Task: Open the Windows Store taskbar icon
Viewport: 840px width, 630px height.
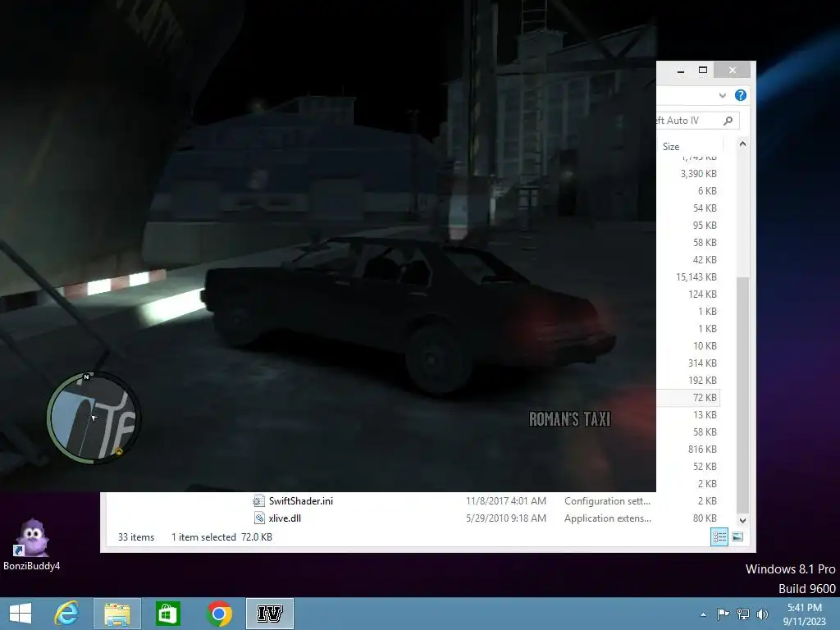Action: tap(167, 614)
